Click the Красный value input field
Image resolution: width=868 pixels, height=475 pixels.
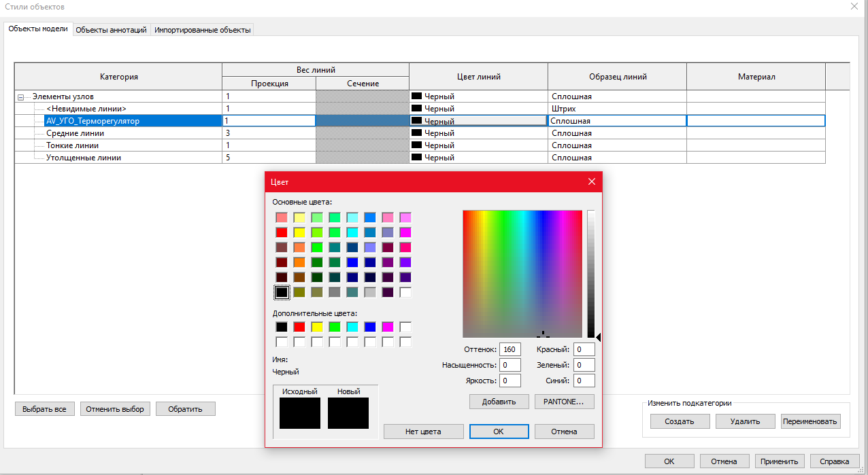tap(584, 349)
